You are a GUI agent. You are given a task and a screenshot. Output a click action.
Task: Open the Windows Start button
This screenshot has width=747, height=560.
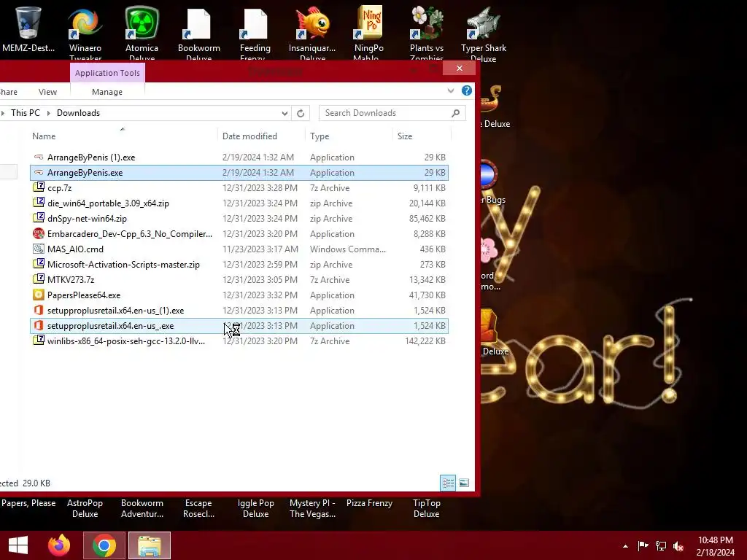(x=18, y=545)
